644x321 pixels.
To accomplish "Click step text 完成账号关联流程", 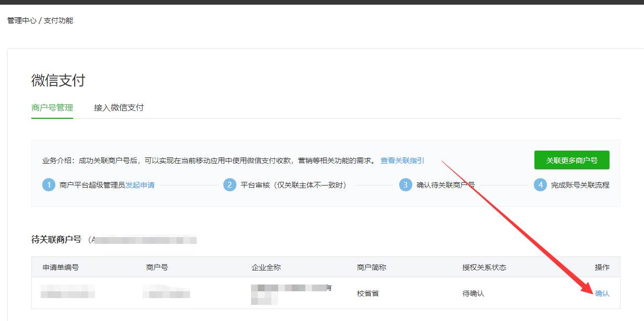I will [580, 185].
